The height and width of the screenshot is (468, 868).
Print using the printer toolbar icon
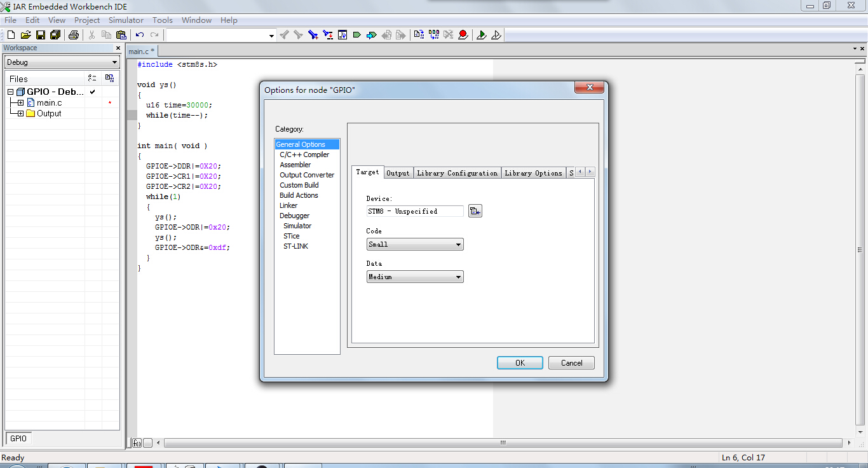[73, 35]
